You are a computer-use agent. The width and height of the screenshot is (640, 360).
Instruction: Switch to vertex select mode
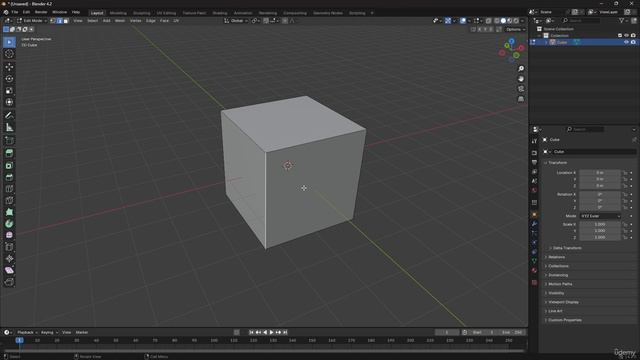(53, 21)
